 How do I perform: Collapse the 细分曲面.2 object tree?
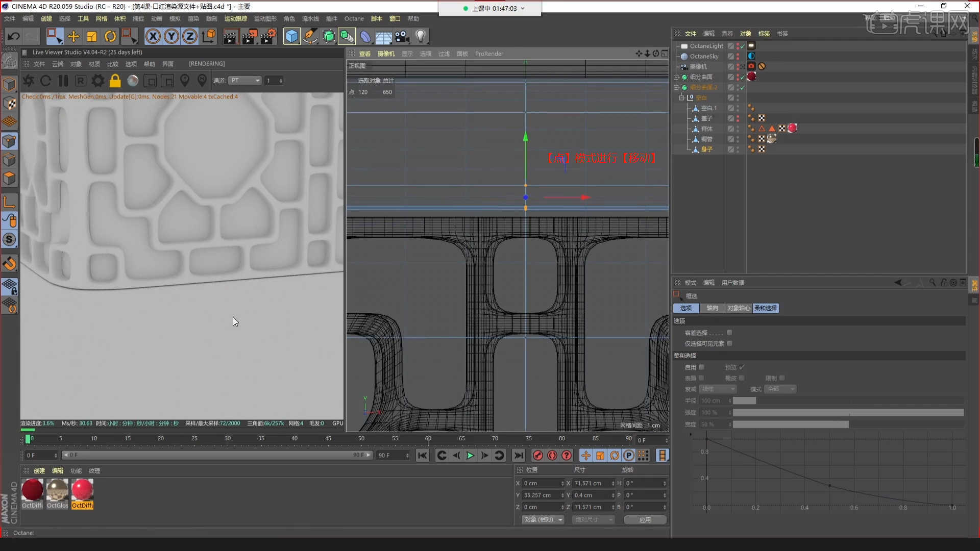coord(676,87)
